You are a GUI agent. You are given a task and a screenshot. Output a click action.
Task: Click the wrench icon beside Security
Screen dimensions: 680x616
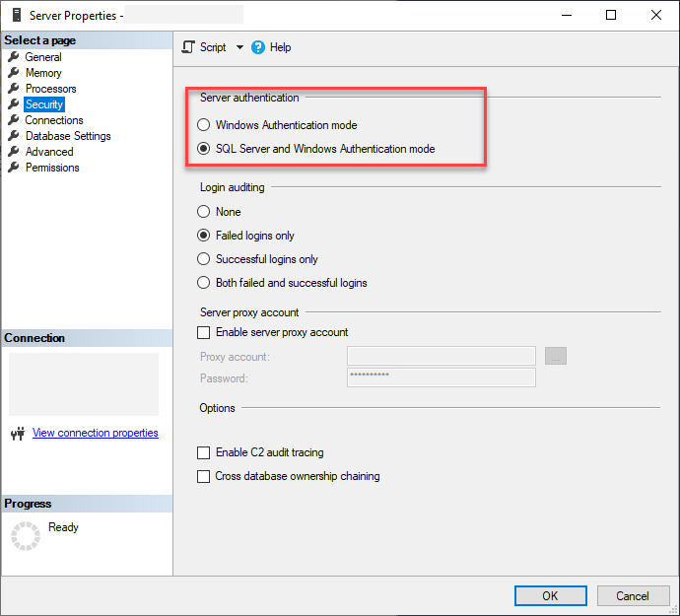click(14, 104)
